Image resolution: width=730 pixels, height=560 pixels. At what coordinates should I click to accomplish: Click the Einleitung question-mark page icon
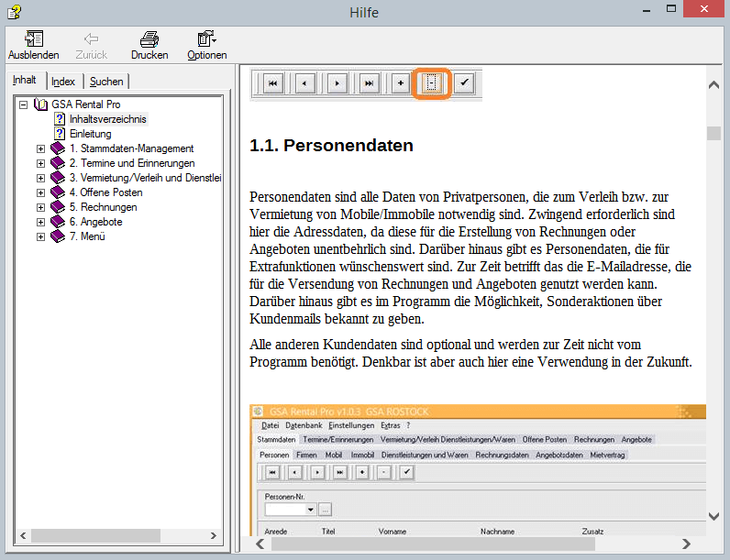[60, 134]
